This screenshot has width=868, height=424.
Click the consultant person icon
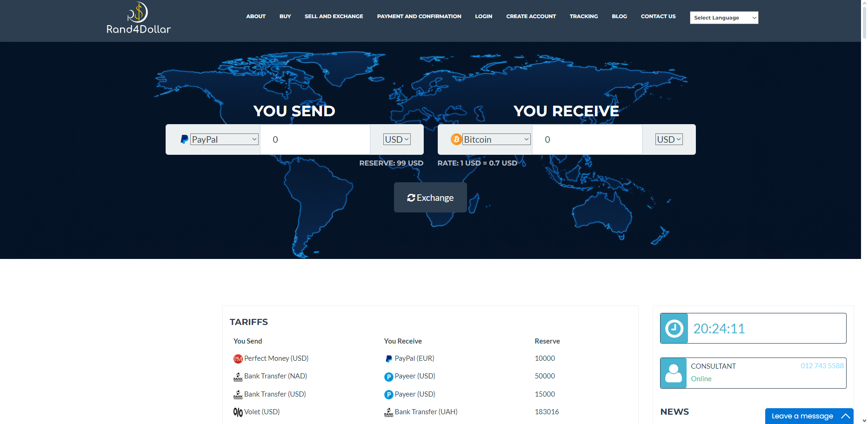[x=674, y=373]
